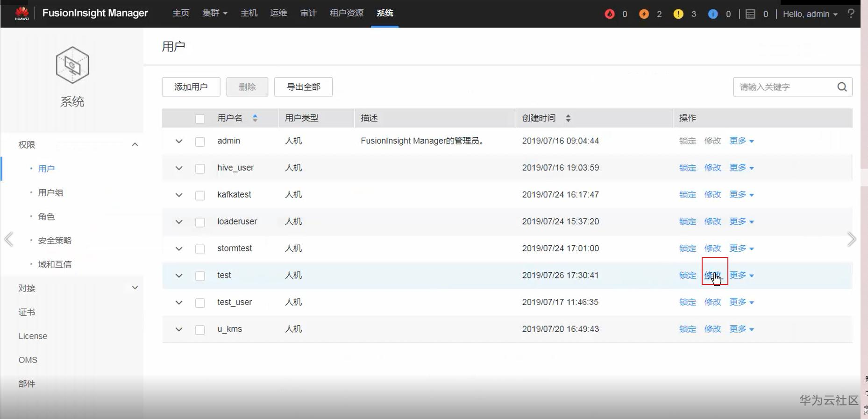868x419 pixels.
Task: Open major alarms orange indicator
Action: point(644,14)
